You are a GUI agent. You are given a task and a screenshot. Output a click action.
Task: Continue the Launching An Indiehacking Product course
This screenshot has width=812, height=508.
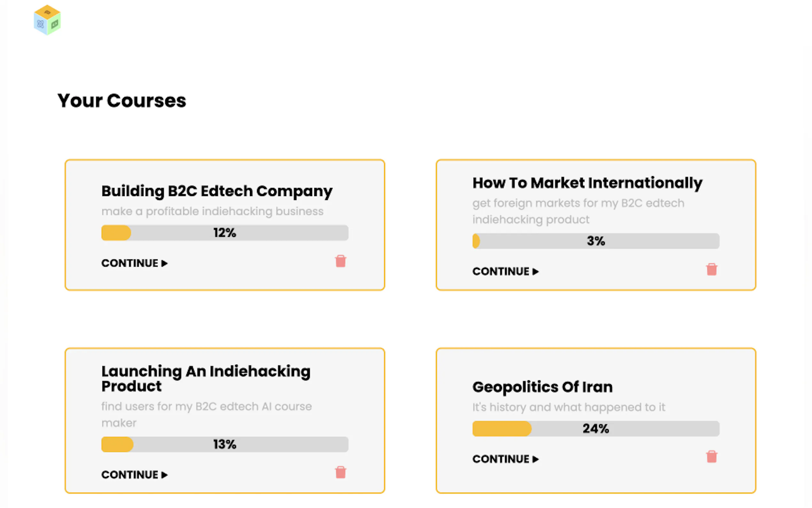click(x=134, y=475)
